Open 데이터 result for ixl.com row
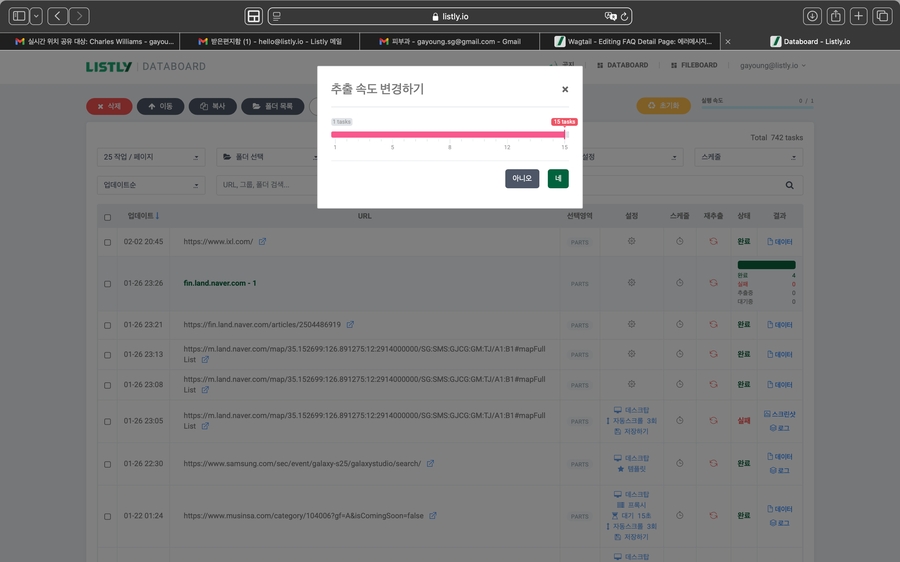This screenshot has height=562, width=900. click(779, 242)
